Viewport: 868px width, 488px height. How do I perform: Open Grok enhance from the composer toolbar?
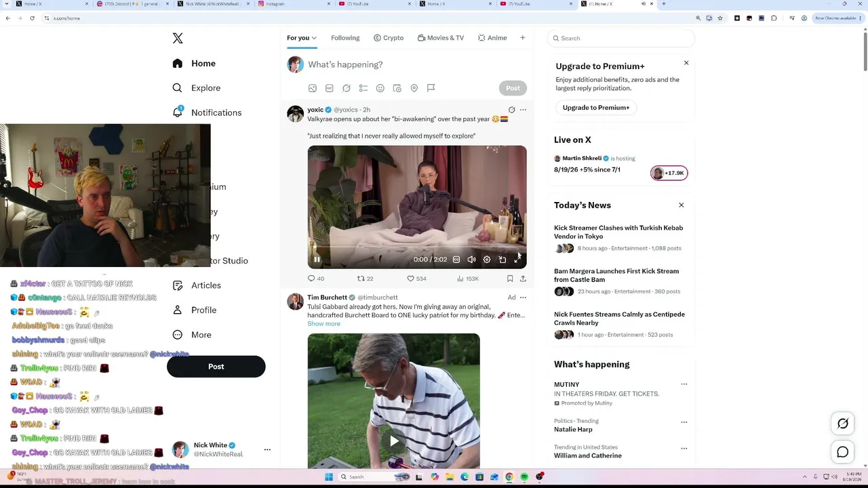point(347,88)
